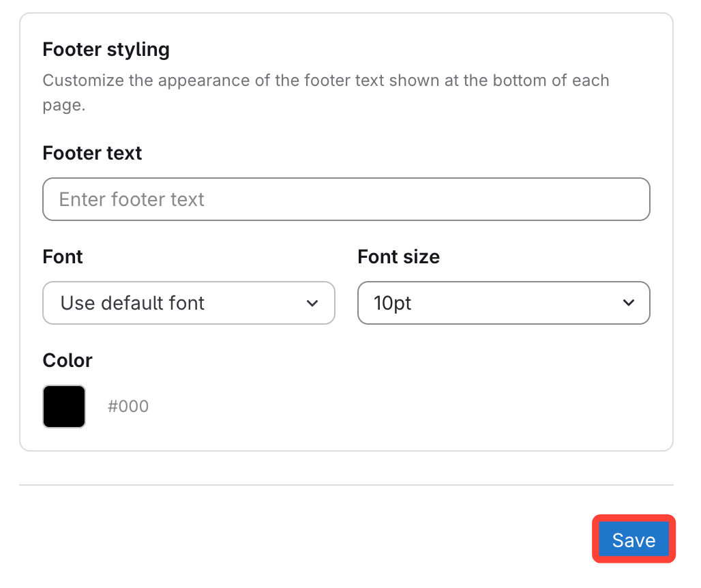The image size is (701, 588).
Task: Click the "Footer text" field label
Action: point(92,153)
